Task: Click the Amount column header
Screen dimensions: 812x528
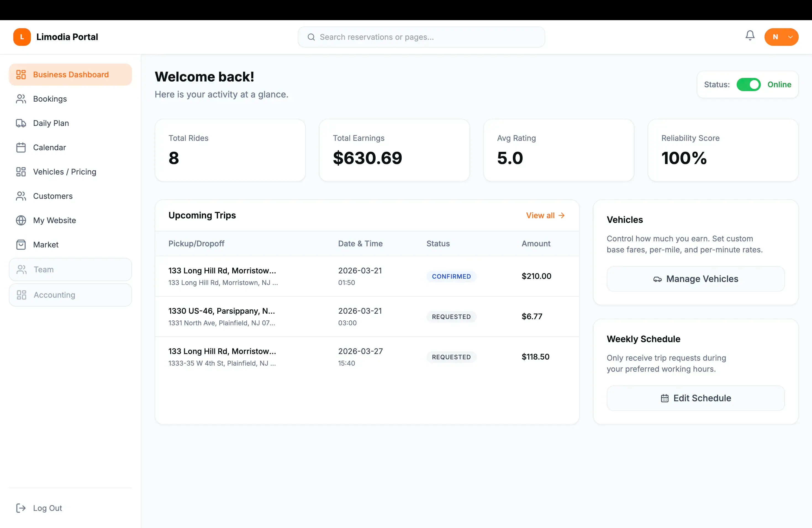Action: pyautogui.click(x=536, y=244)
